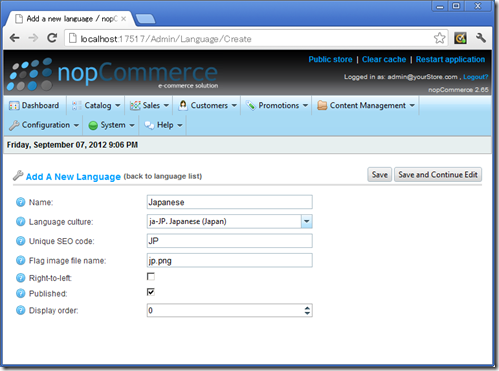The width and height of the screenshot is (499, 371).
Task: Click help icon beside Flag image file name
Action: [x=20, y=260]
